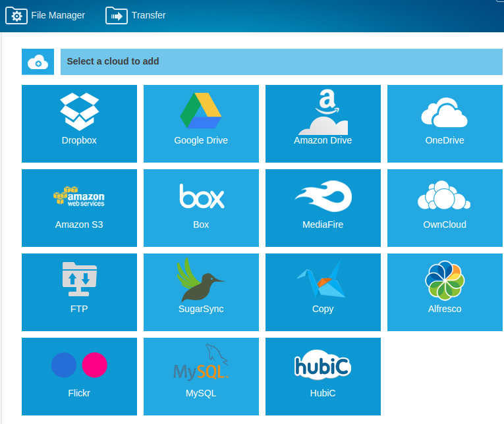Add an Amazon Drive cloud
The width and height of the screenshot is (504, 424).
tap(323, 123)
